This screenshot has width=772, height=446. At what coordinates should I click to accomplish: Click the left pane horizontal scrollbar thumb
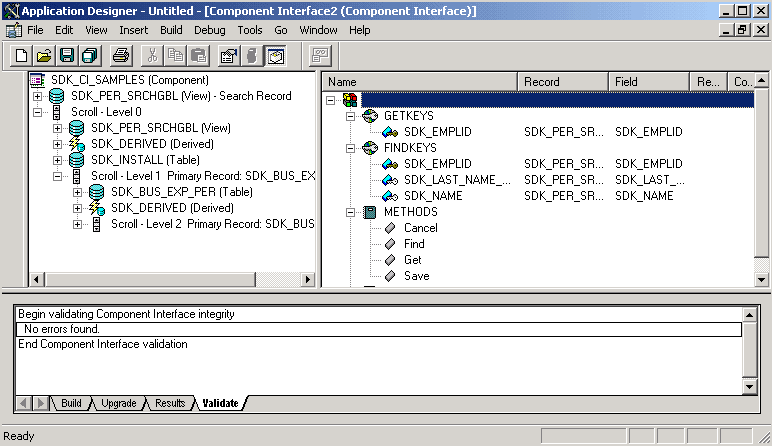pyautogui.click(x=150, y=280)
